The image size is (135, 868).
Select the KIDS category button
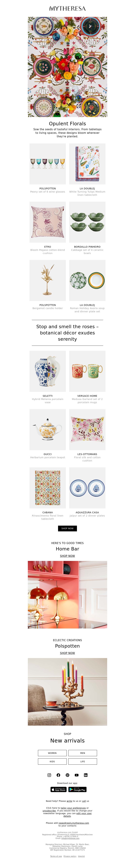[52, 761]
